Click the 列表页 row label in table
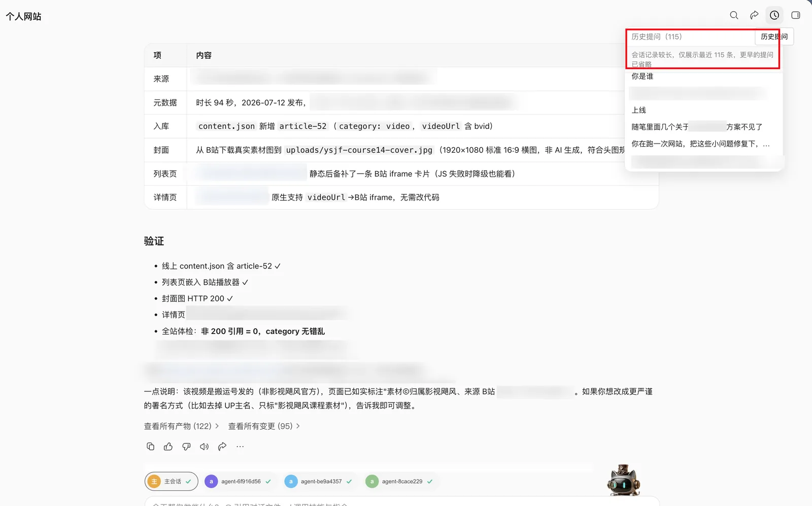812x506 pixels. [165, 174]
